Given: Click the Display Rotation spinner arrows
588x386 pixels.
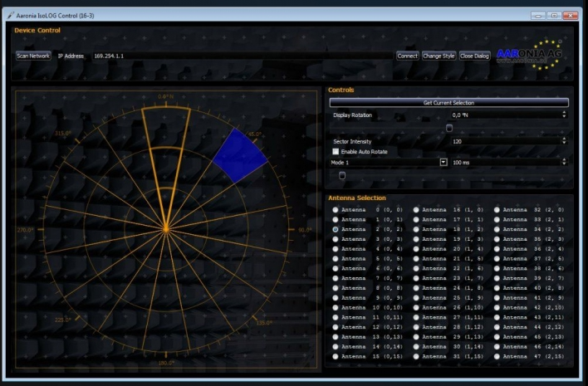Looking at the screenshot, I should (564, 115).
